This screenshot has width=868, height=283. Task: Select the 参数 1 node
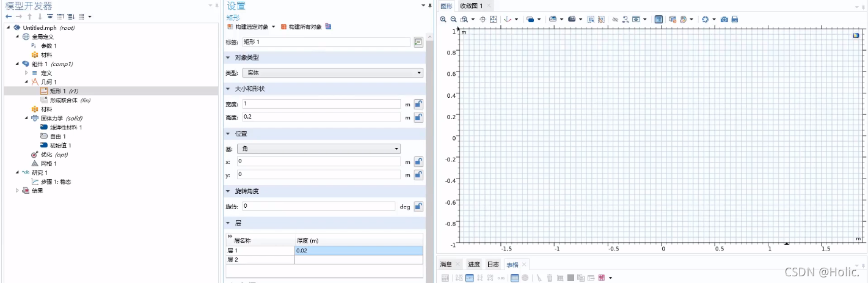point(44,46)
